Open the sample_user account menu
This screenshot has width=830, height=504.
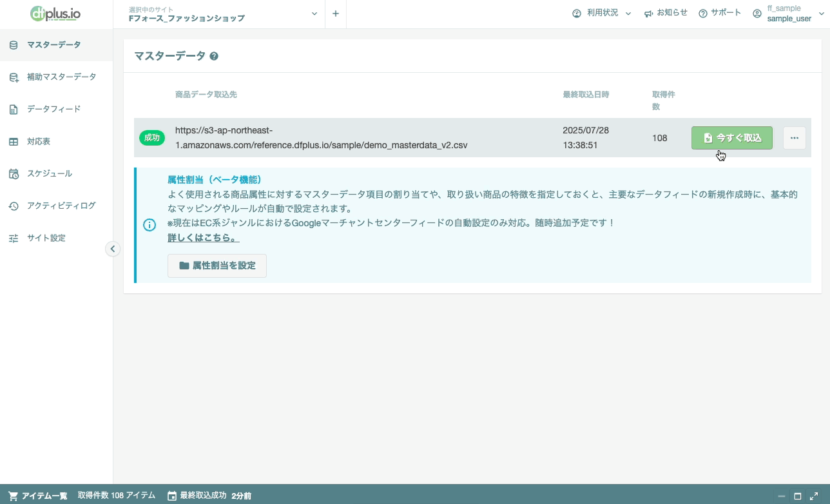(x=789, y=14)
